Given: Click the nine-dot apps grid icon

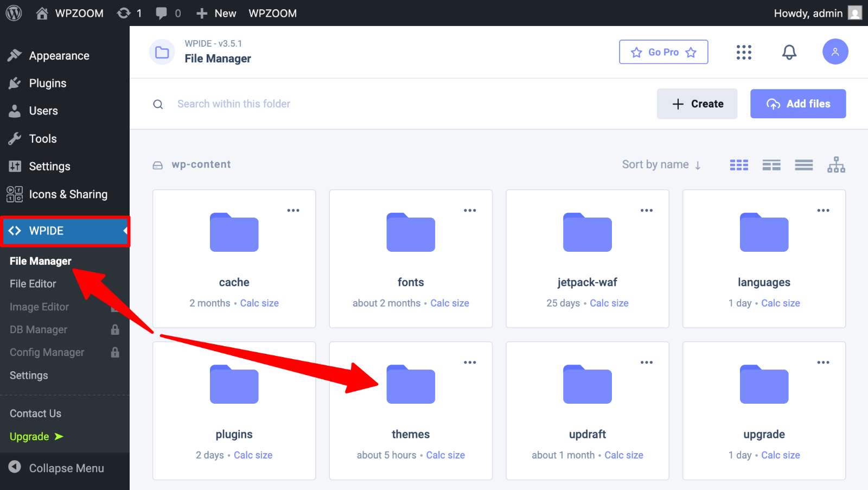Looking at the screenshot, I should (x=744, y=52).
